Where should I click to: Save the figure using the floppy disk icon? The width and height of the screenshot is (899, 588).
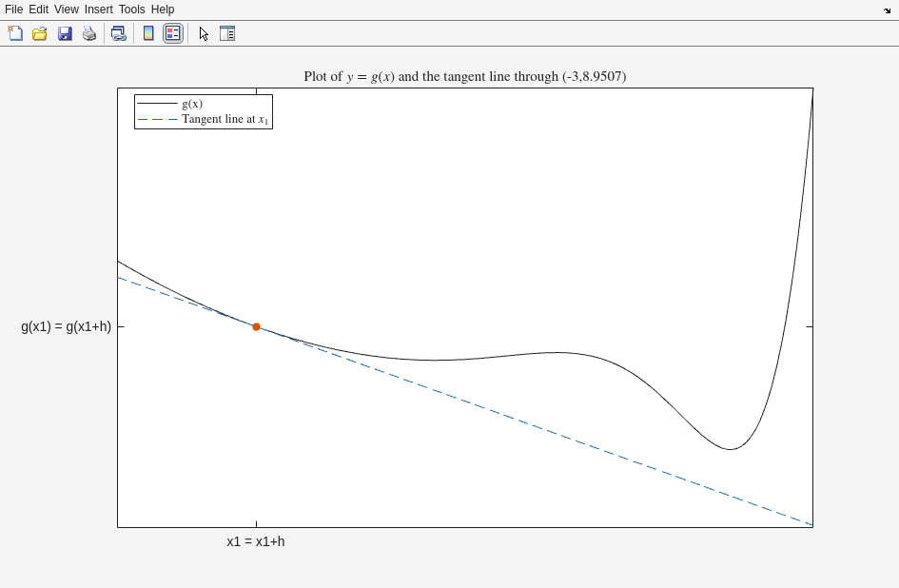coord(65,33)
